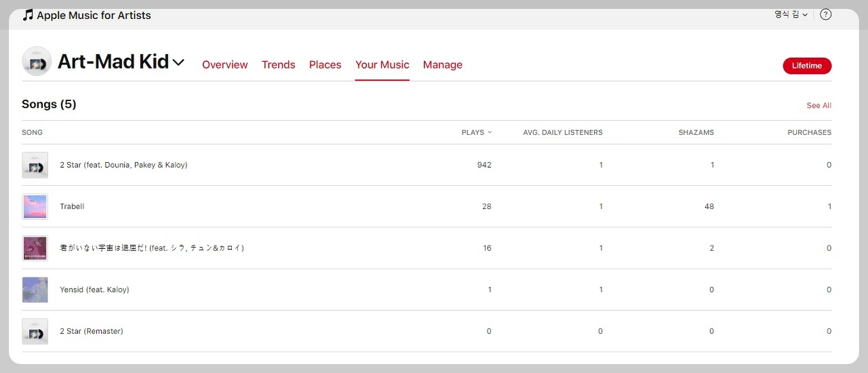The height and width of the screenshot is (373, 868).
Task: Navigate to the Manage tab
Action: tap(443, 64)
